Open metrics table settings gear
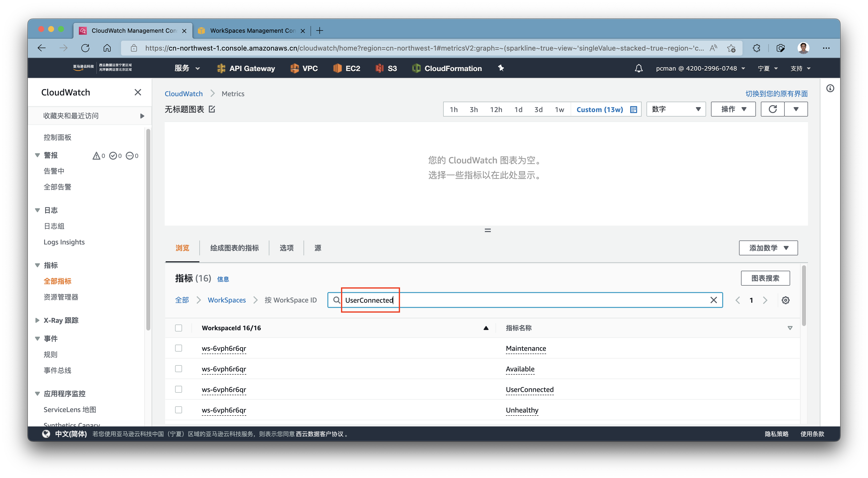This screenshot has width=868, height=478. point(785,300)
